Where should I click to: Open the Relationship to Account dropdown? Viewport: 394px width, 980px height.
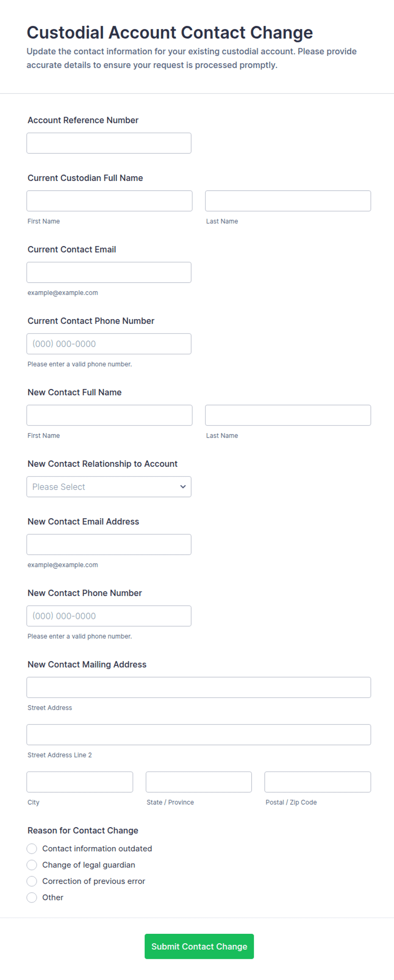click(104, 487)
